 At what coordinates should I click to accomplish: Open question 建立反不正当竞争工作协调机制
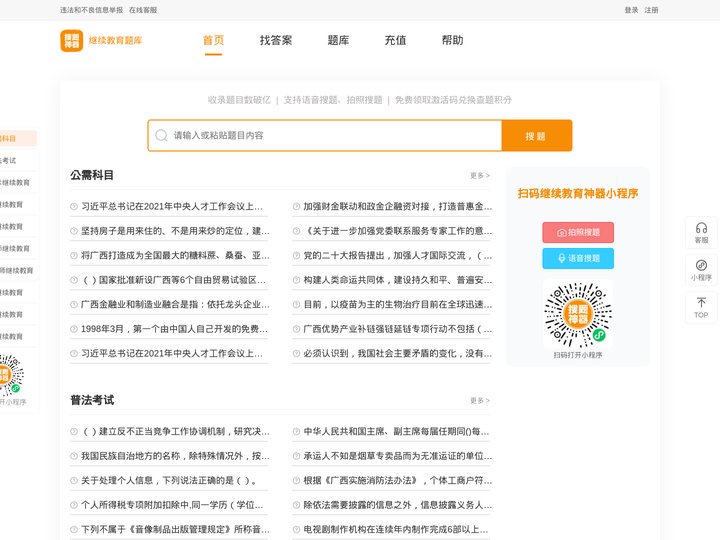click(x=175, y=432)
